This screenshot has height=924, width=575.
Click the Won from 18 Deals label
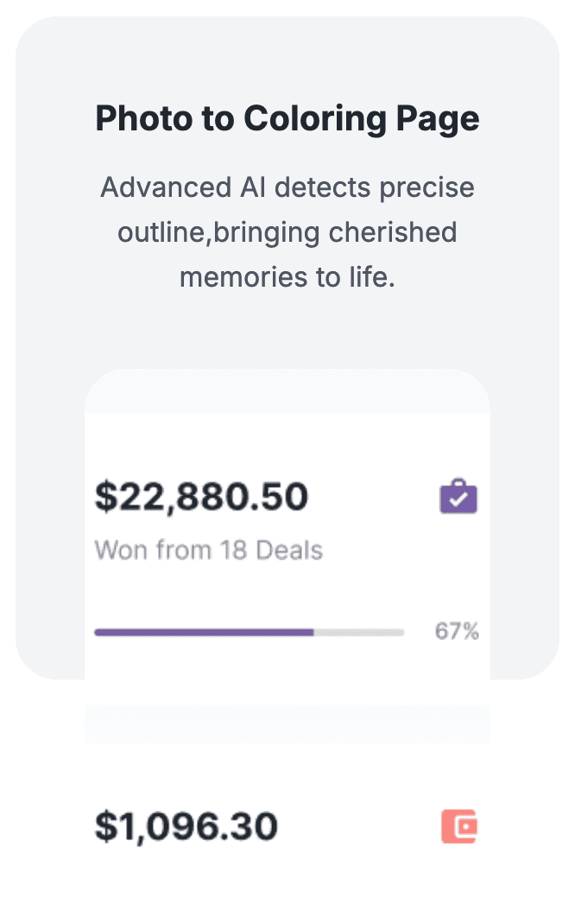209,550
